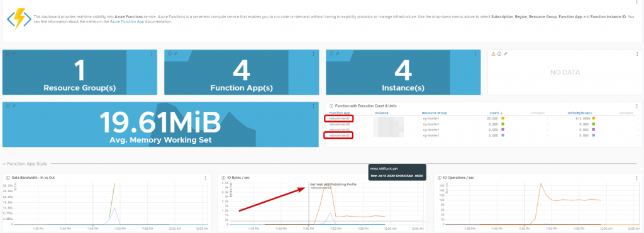The image size is (644, 233).
Task: Click Get Web App Publishing Profile annotation text
Action: tap(333, 185)
